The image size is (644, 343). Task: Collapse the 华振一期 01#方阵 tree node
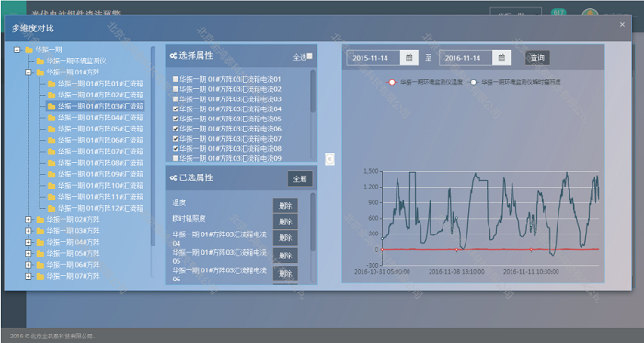pyautogui.click(x=29, y=73)
